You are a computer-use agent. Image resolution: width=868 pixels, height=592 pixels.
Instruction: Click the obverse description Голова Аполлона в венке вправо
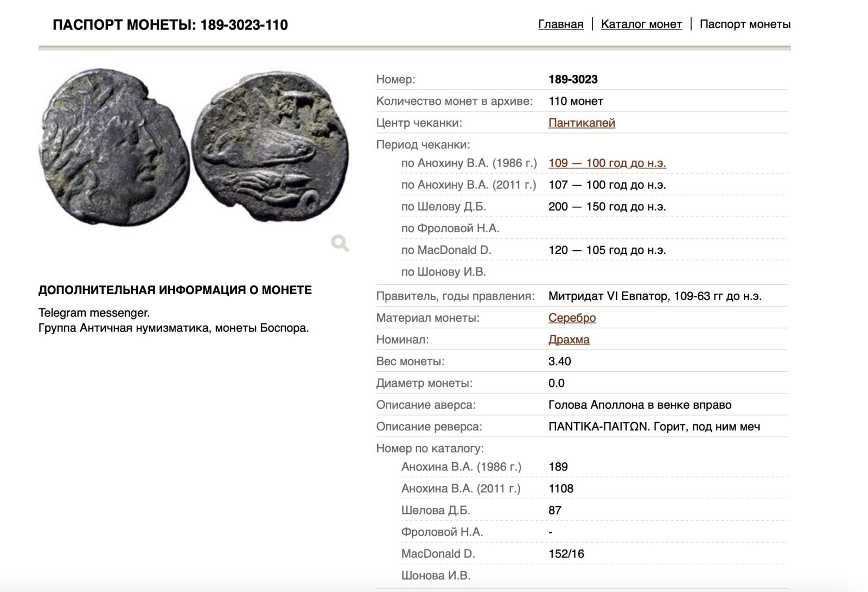(x=640, y=405)
